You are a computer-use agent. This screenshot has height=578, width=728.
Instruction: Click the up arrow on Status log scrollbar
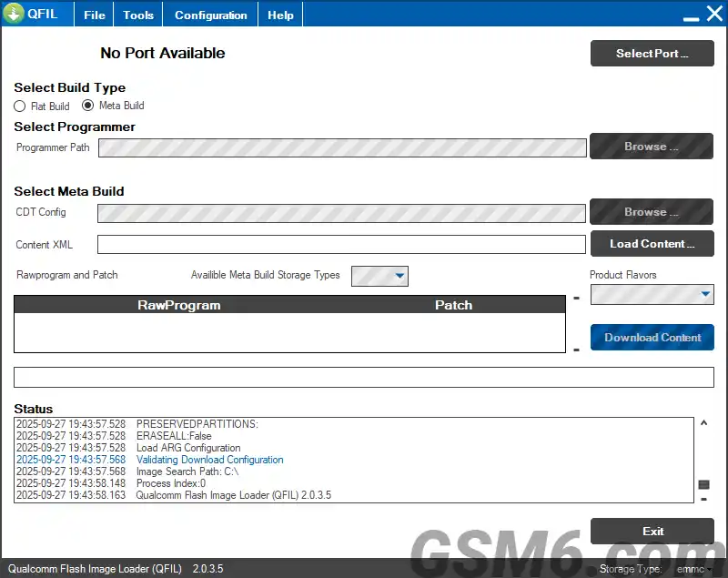(x=703, y=422)
